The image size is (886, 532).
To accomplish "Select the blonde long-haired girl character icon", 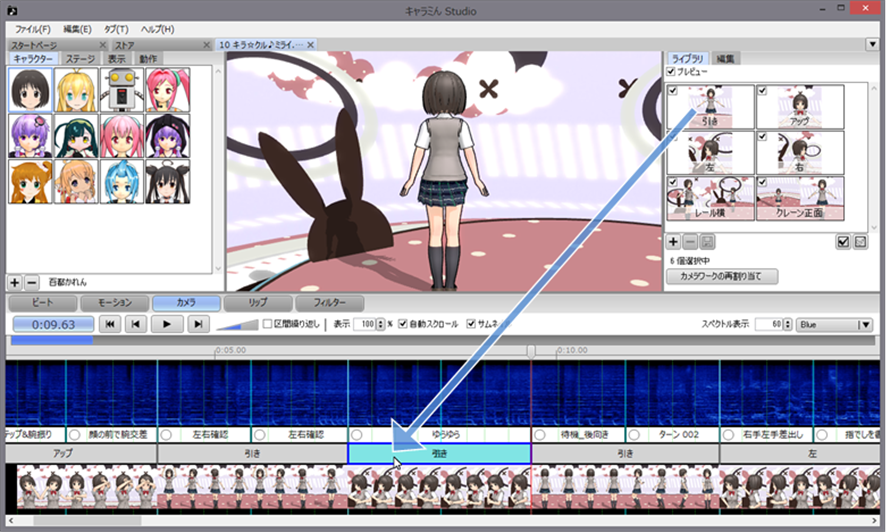I will pos(76,90).
